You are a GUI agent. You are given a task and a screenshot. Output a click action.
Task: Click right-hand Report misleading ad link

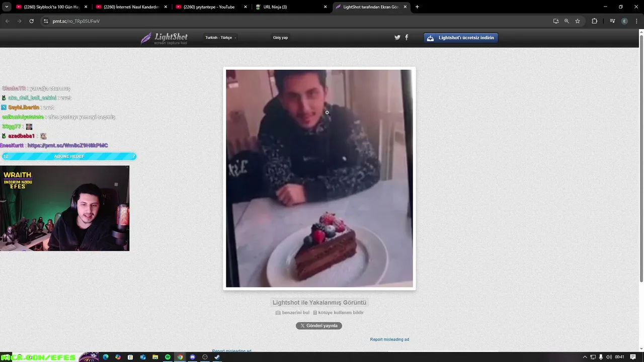coord(389,339)
